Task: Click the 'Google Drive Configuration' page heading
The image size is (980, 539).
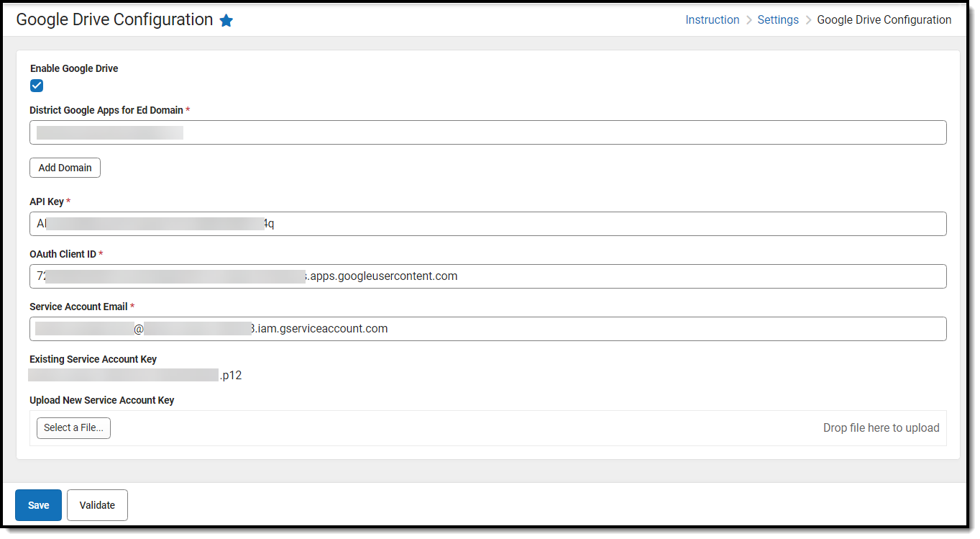Action: click(114, 20)
